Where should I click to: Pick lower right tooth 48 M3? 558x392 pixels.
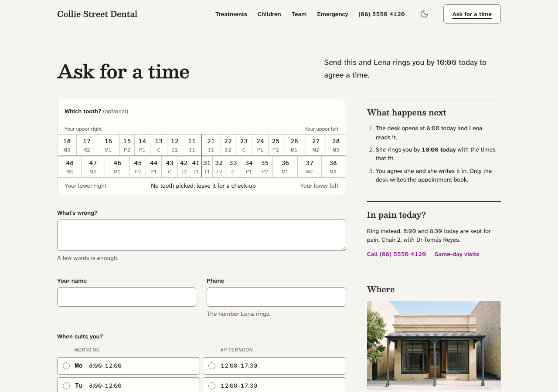pos(70,167)
